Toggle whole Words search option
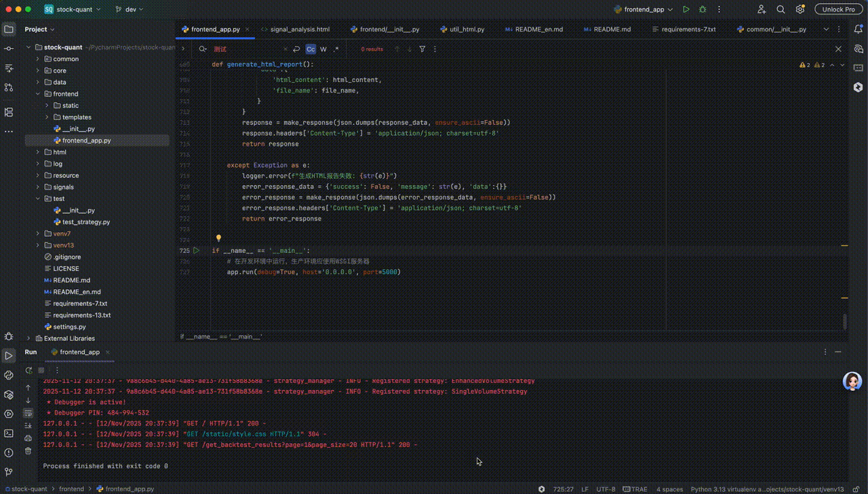Screen dimensions: 868x494 click(x=323, y=50)
